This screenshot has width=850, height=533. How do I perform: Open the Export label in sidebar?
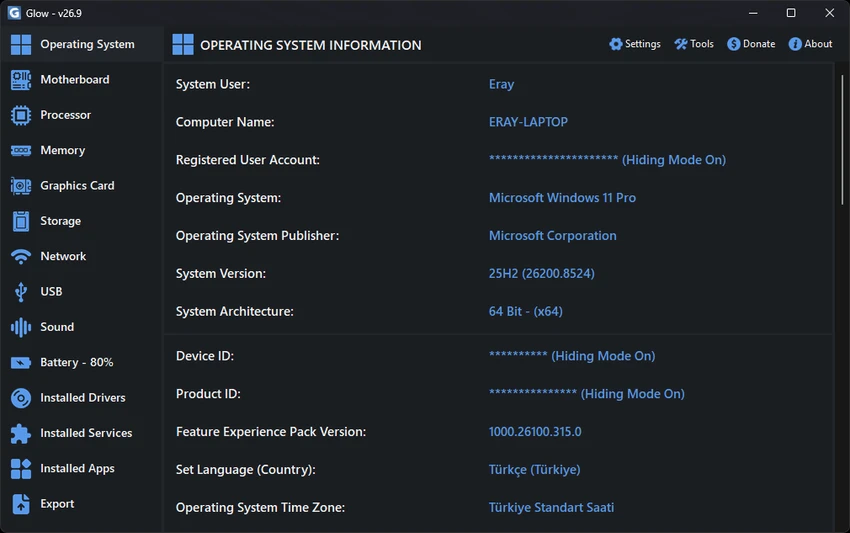57,504
